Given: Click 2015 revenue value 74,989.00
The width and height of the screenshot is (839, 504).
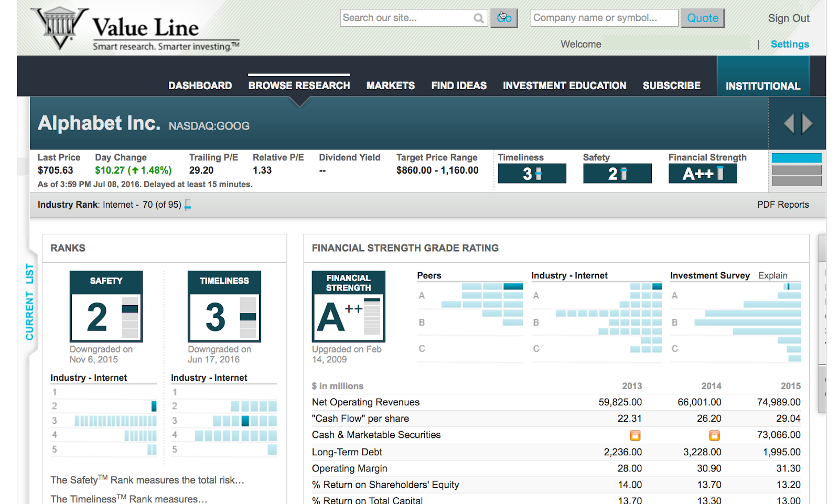Looking at the screenshot, I should (779, 402).
